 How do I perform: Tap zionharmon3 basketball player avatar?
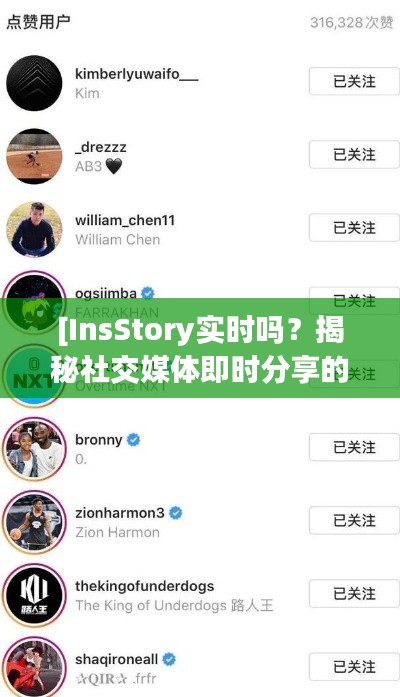34,522
